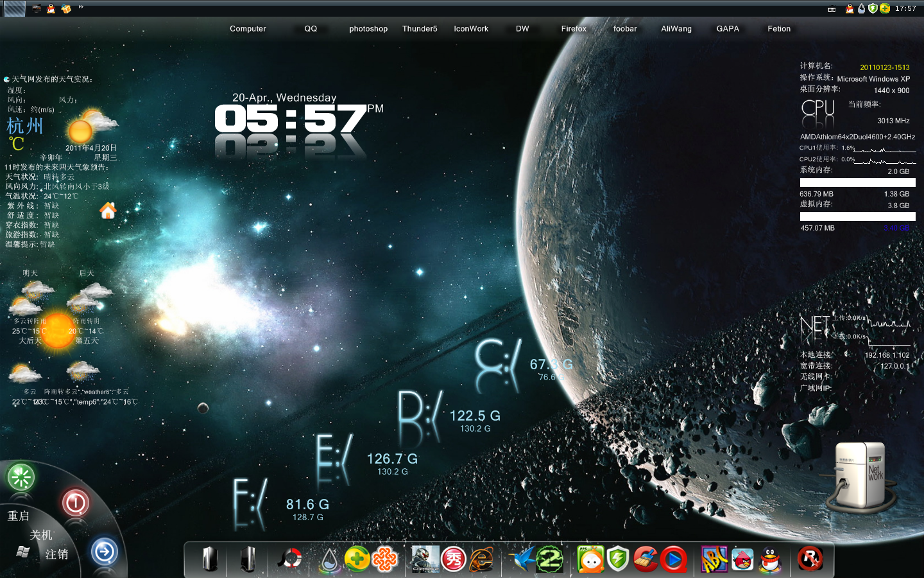Launch foobar from the top launcher
The height and width of the screenshot is (578, 924).
(625, 29)
